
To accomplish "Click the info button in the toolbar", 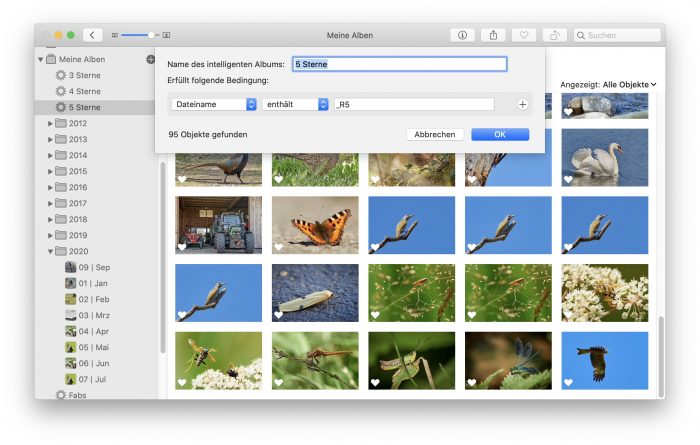I will click(462, 35).
